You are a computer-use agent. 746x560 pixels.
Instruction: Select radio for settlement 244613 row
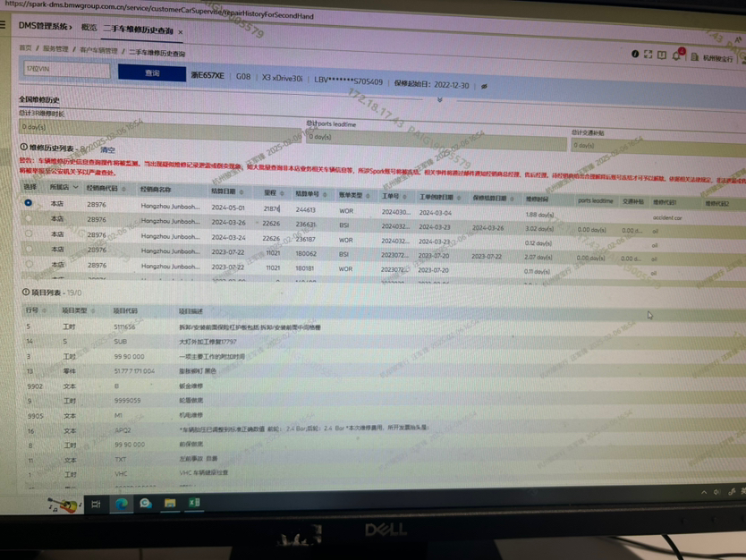[28, 203]
